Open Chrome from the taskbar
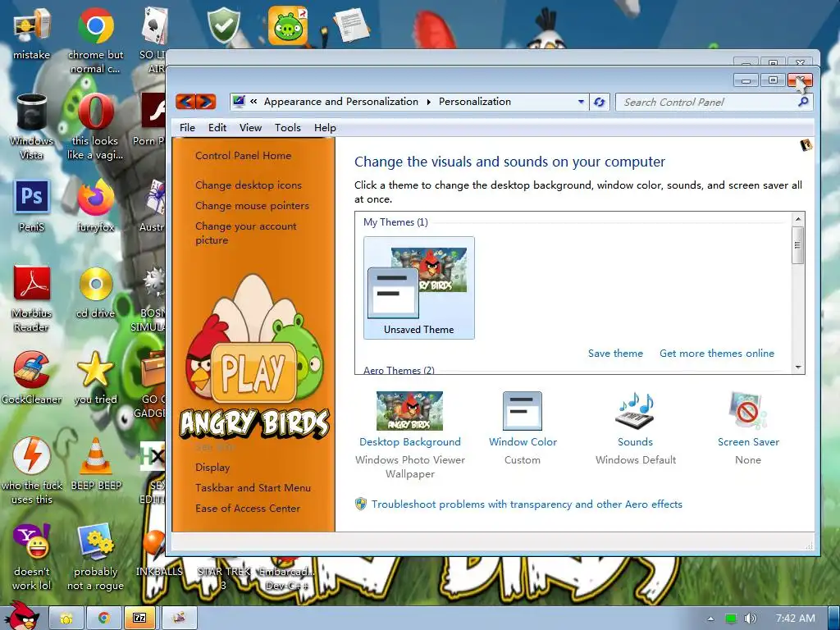This screenshot has height=630, width=840. (104, 619)
